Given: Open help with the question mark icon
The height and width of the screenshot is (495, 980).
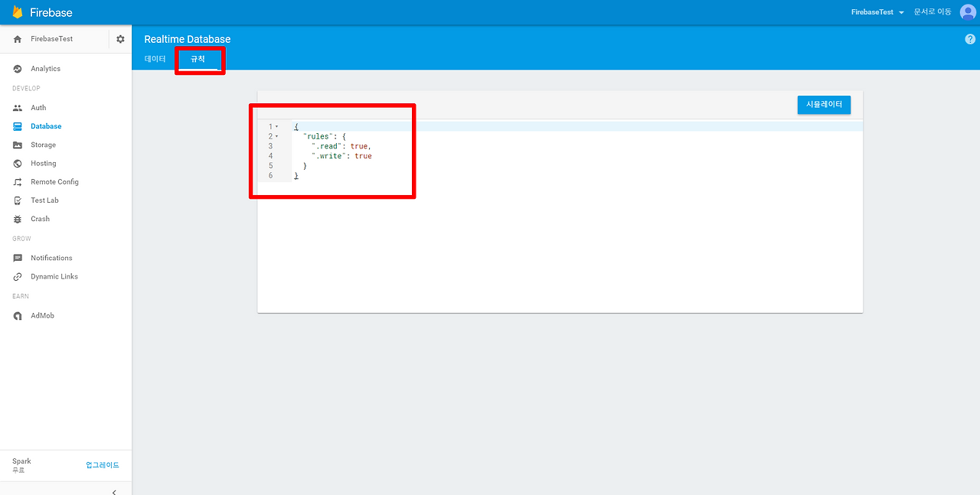Looking at the screenshot, I should click(x=969, y=38).
